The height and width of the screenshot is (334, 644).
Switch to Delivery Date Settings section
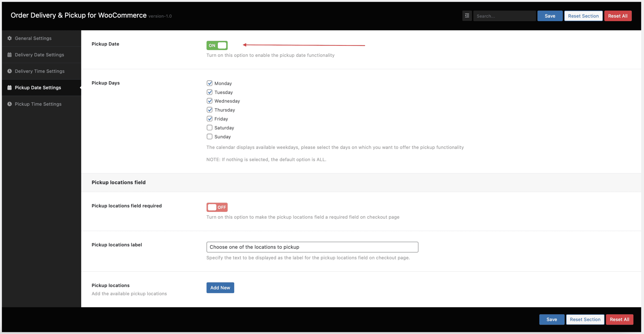click(39, 55)
